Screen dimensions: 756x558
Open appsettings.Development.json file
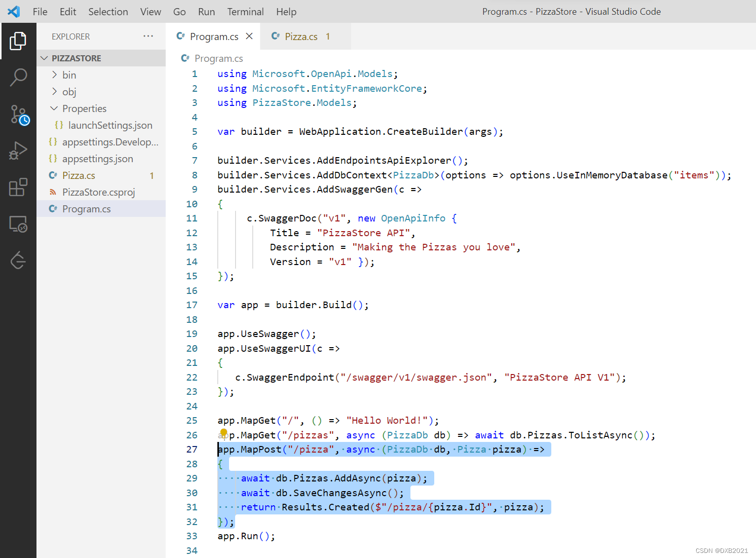tap(101, 142)
